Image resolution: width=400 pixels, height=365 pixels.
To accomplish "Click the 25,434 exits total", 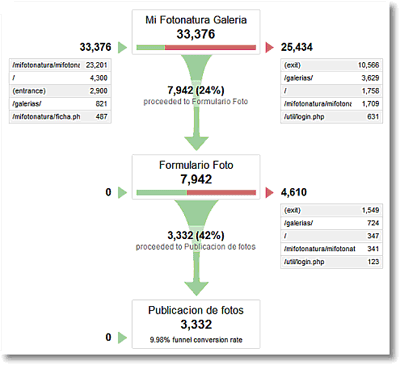I will pyautogui.click(x=297, y=47).
